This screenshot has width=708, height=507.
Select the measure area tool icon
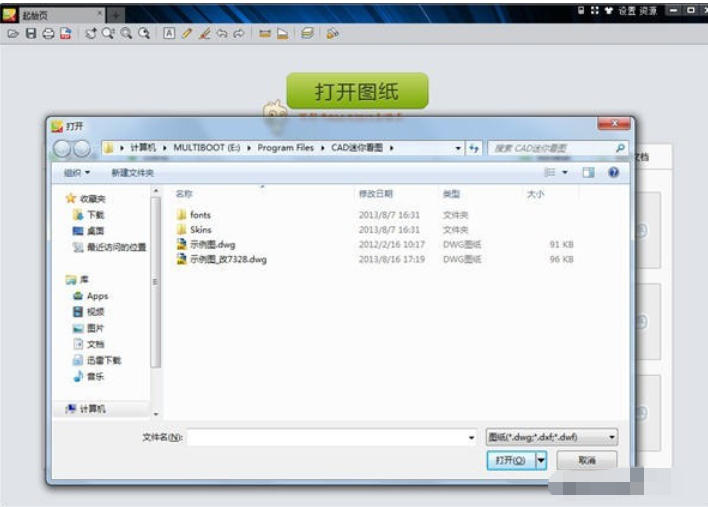click(283, 33)
